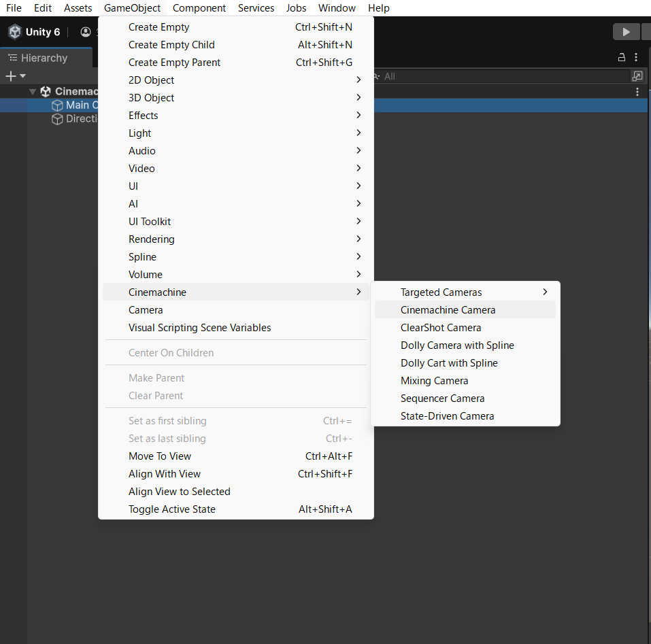Screen dimensions: 651x644
Task: Click Move To View
Action: coord(236,456)
